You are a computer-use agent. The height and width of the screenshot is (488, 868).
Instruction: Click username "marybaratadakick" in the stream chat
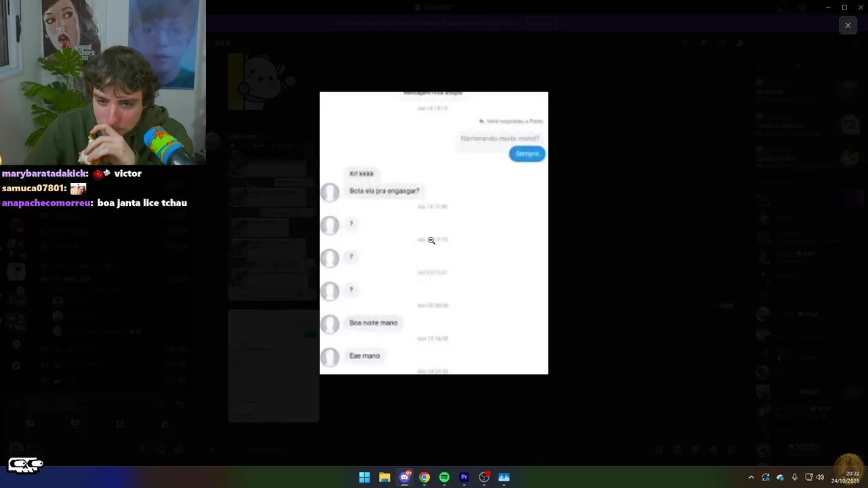pyautogui.click(x=45, y=174)
